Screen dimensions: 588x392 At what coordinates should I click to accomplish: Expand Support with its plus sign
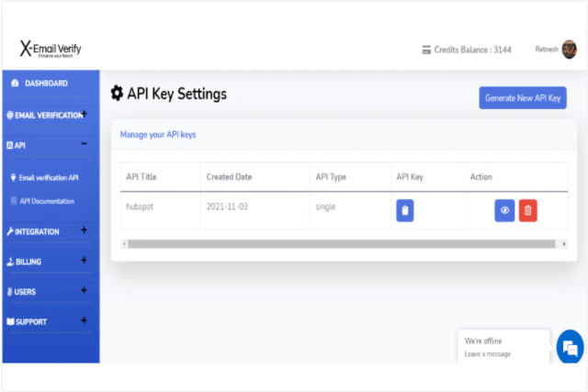(84, 320)
